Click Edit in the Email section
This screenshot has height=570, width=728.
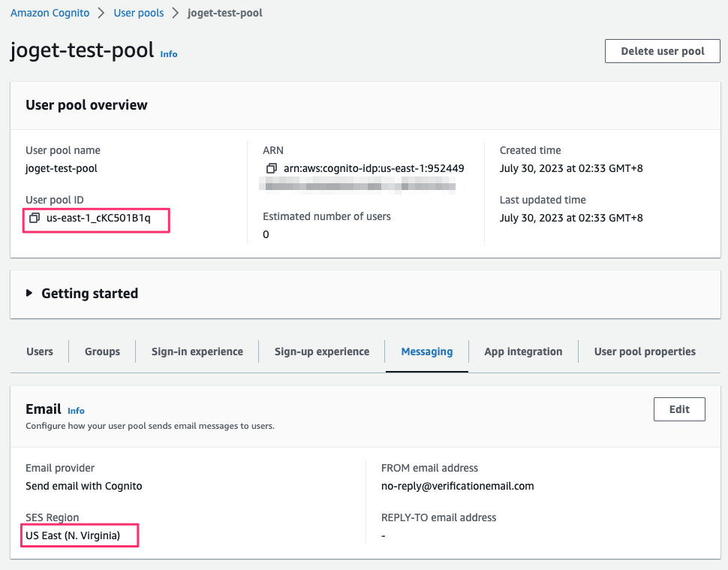coord(679,409)
